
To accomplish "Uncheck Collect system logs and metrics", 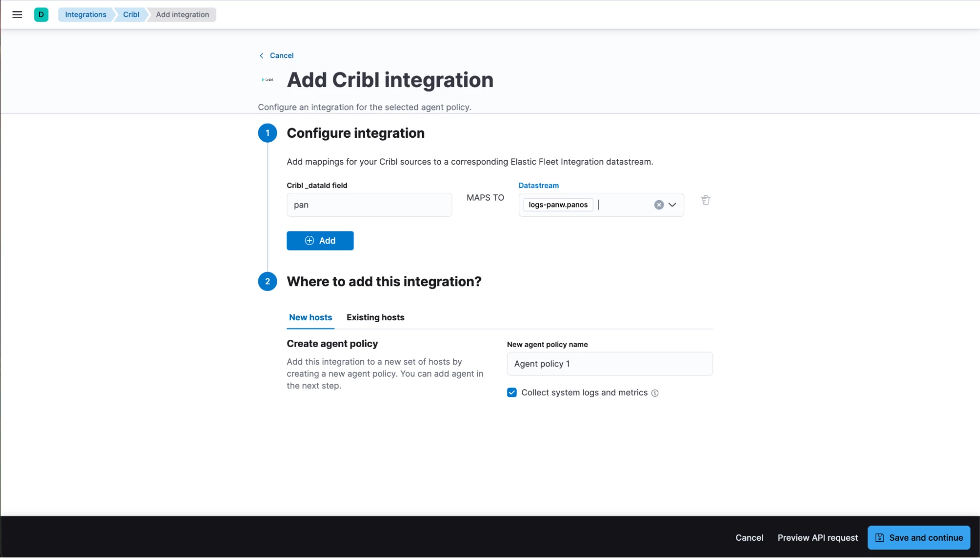I will click(x=512, y=393).
